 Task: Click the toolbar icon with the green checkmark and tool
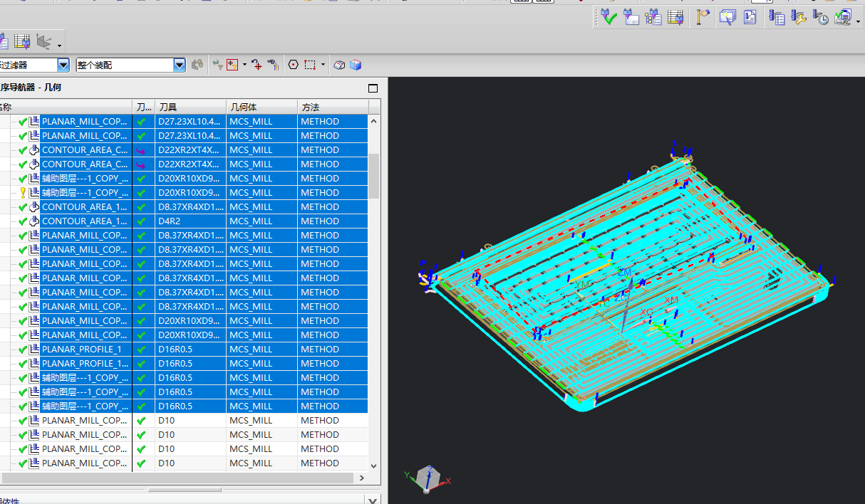(x=608, y=17)
